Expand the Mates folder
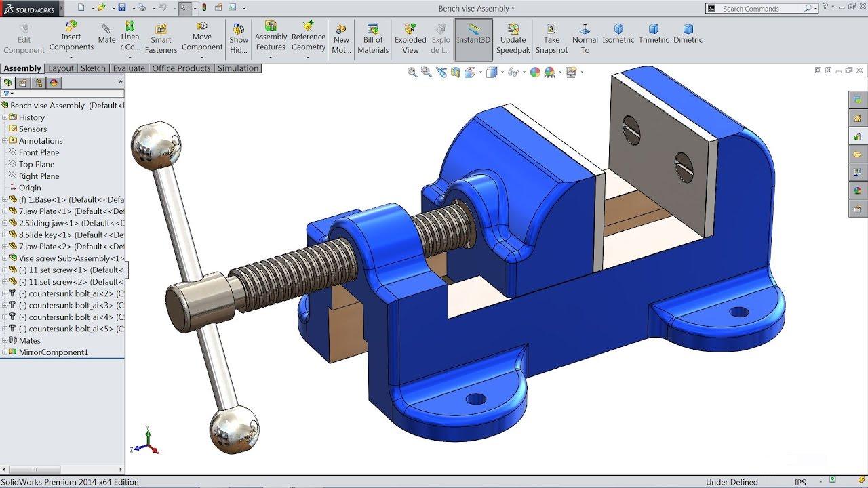Screen dimensions: 868x488 click(5, 340)
